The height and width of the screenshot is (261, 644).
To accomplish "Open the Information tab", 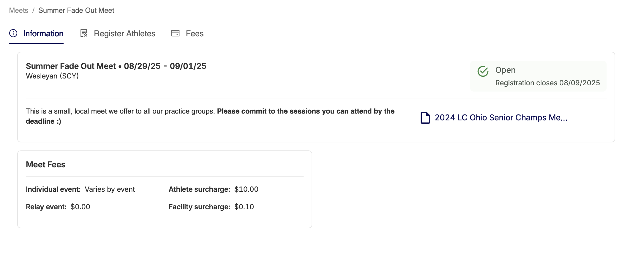I will click(x=36, y=34).
